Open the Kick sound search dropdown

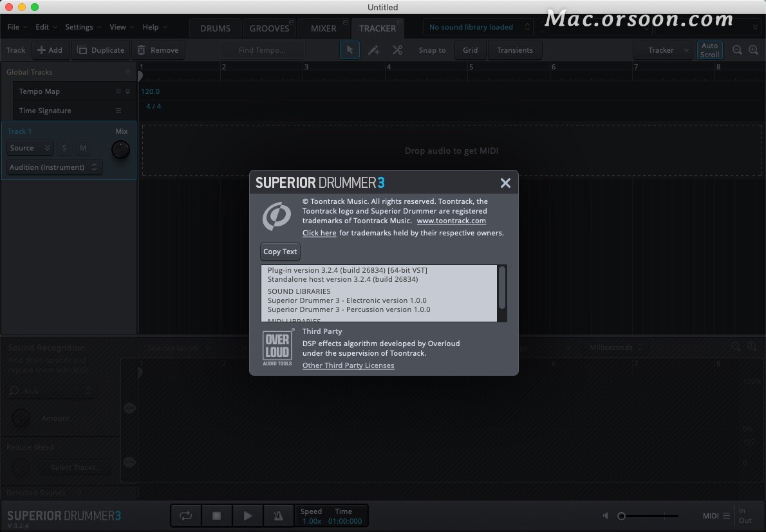51,390
